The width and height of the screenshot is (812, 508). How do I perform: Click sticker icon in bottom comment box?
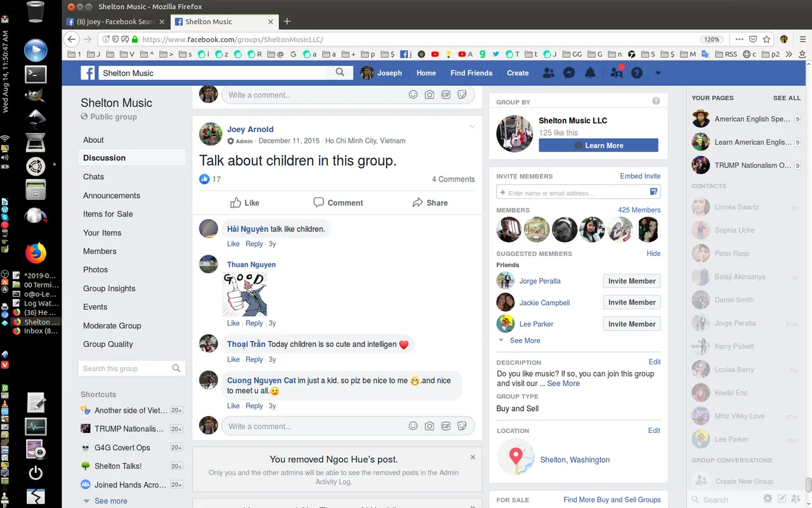click(462, 425)
